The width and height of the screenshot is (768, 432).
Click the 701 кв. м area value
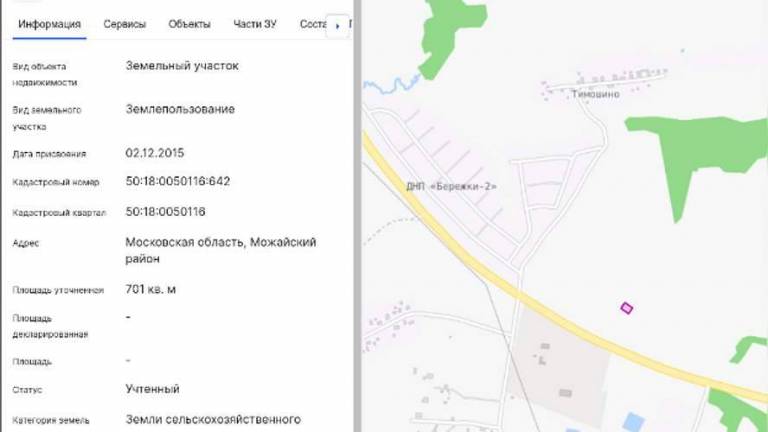click(x=150, y=289)
